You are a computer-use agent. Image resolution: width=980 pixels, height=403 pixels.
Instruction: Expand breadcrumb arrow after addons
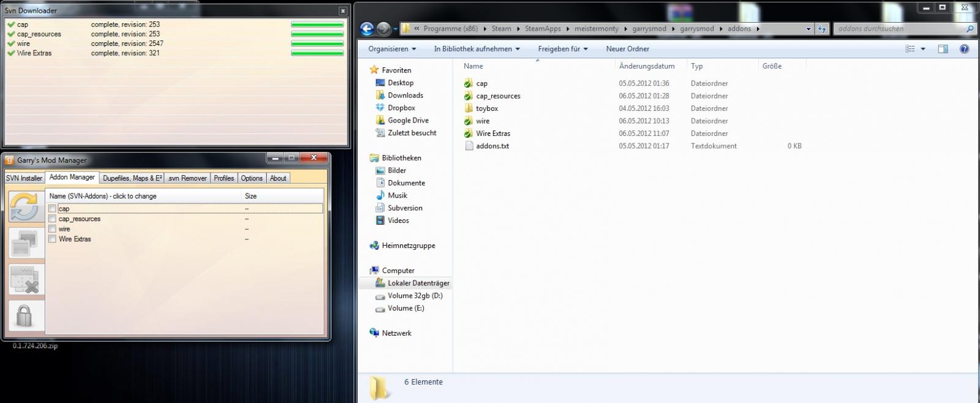tap(758, 29)
